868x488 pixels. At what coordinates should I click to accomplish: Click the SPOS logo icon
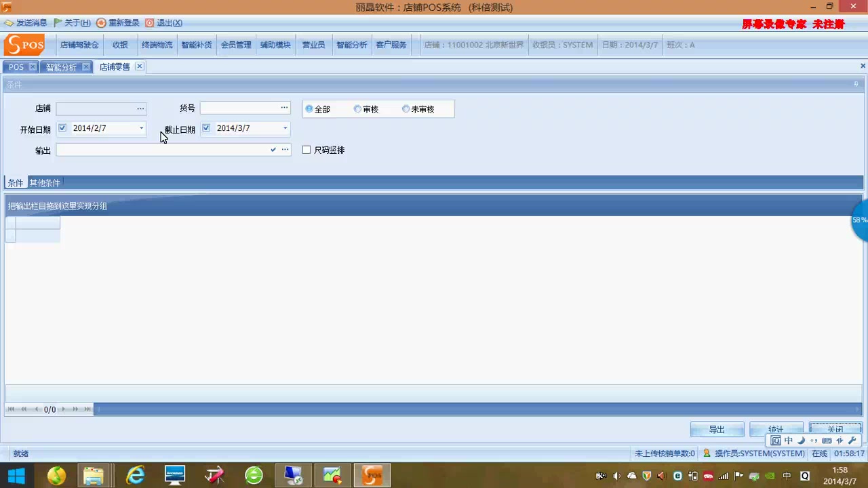24,45
